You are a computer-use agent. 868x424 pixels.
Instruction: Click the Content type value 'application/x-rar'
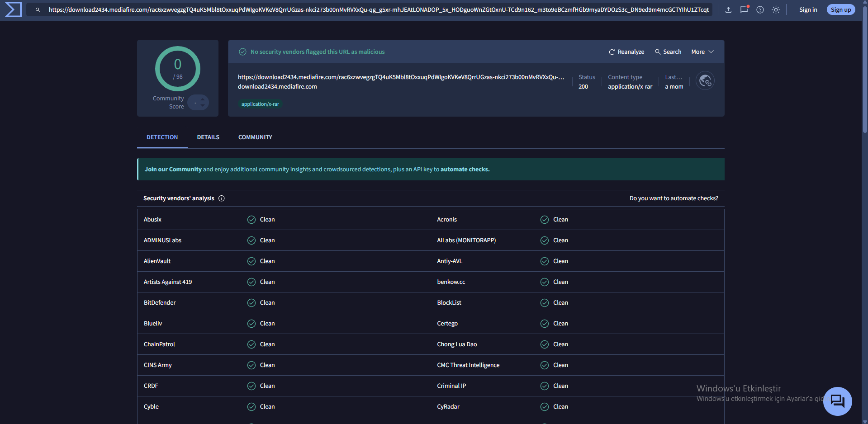tap(630, 87)
